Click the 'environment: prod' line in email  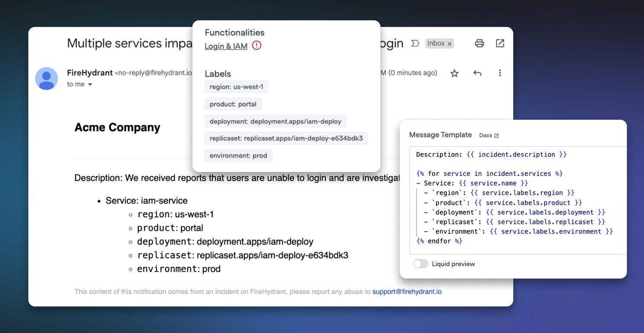point(179,269)
